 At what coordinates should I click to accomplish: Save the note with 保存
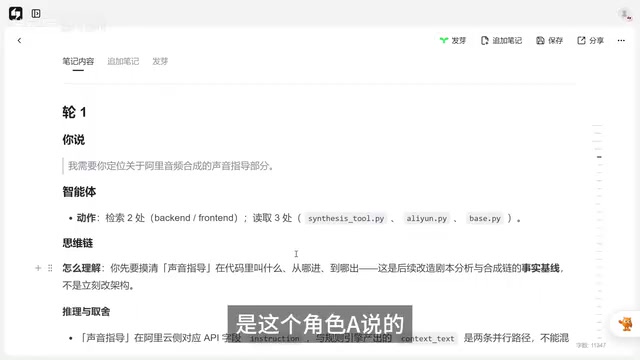(549, 40)
